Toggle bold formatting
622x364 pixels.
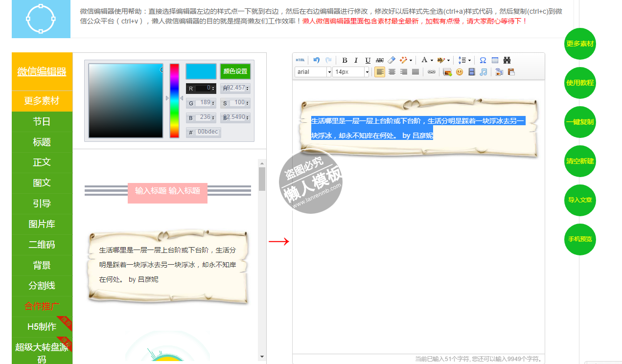345,60
